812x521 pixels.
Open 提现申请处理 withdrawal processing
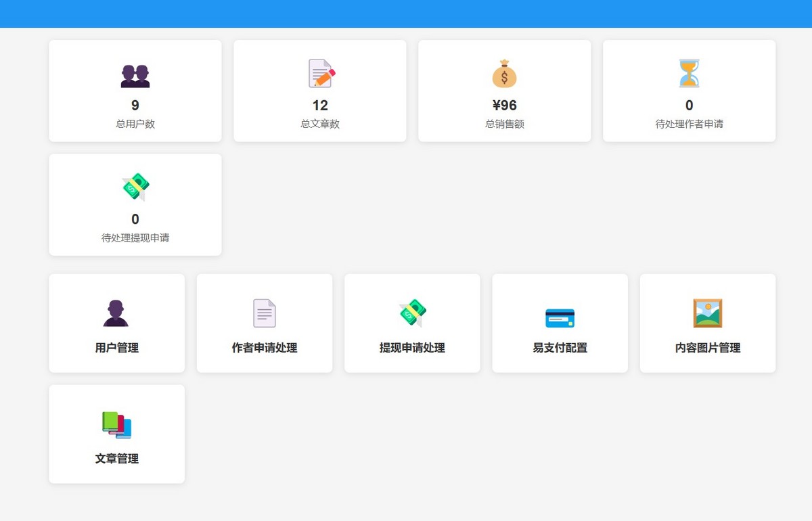tap(411, 323)
